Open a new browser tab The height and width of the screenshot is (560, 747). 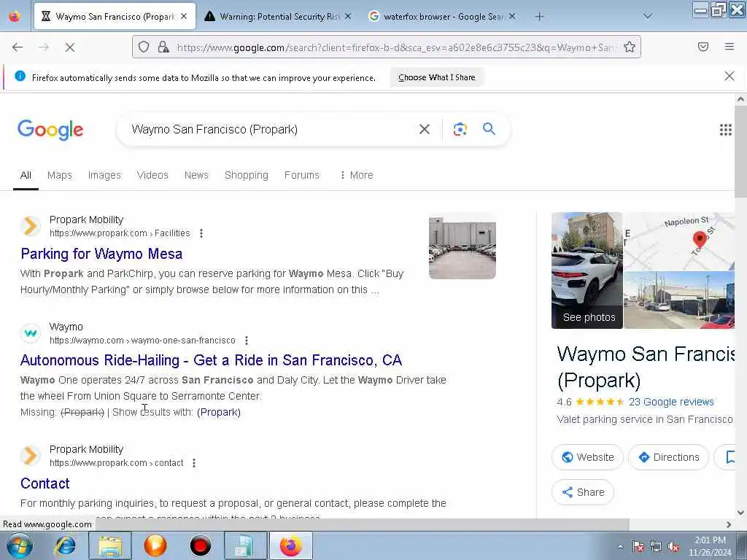539,17
